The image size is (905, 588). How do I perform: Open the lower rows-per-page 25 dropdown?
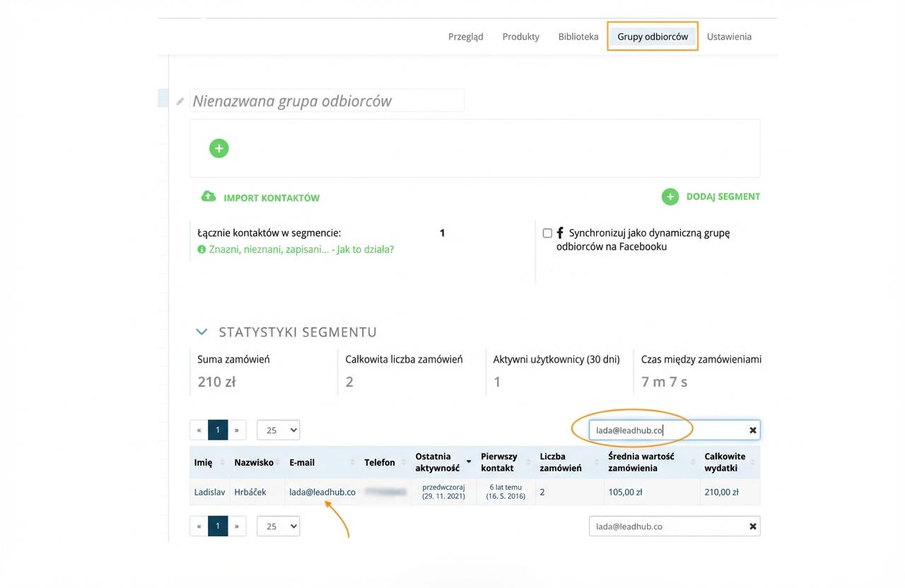(279, 527)
